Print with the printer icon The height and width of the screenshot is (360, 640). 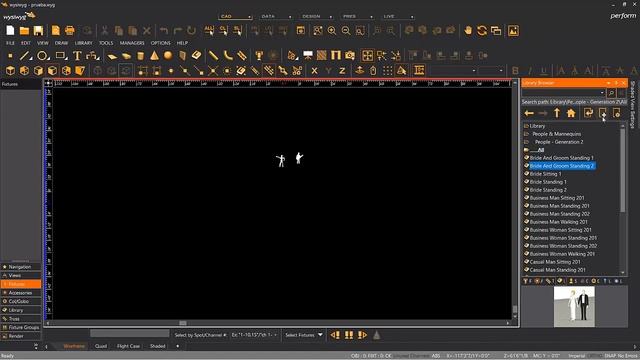click(70, 31)
